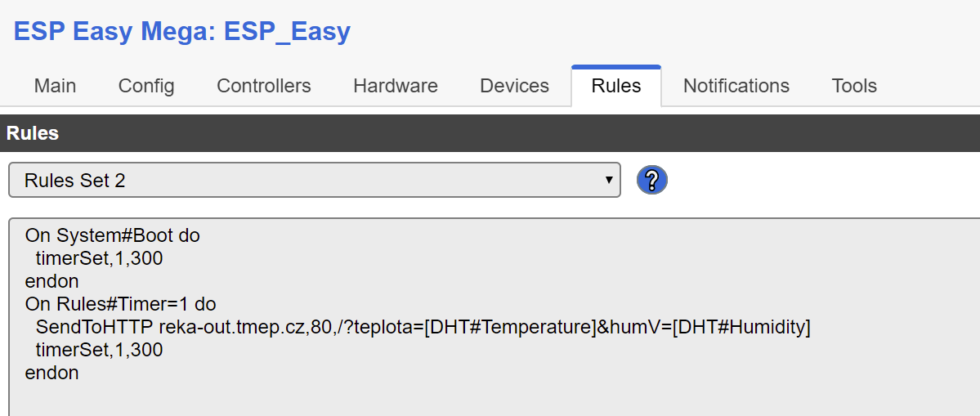Click the 'On Rules#Timer=1 do' line
Screen dimensions: 980x416
[120, 304]
